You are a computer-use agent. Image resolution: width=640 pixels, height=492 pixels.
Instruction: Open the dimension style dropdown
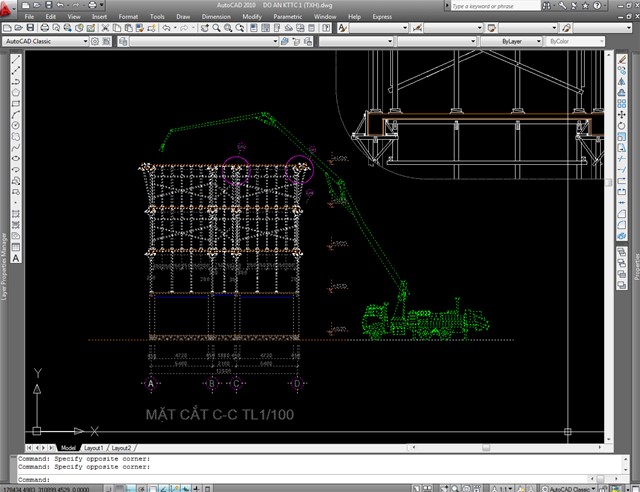pyautogui.click(x=453, y=28)
